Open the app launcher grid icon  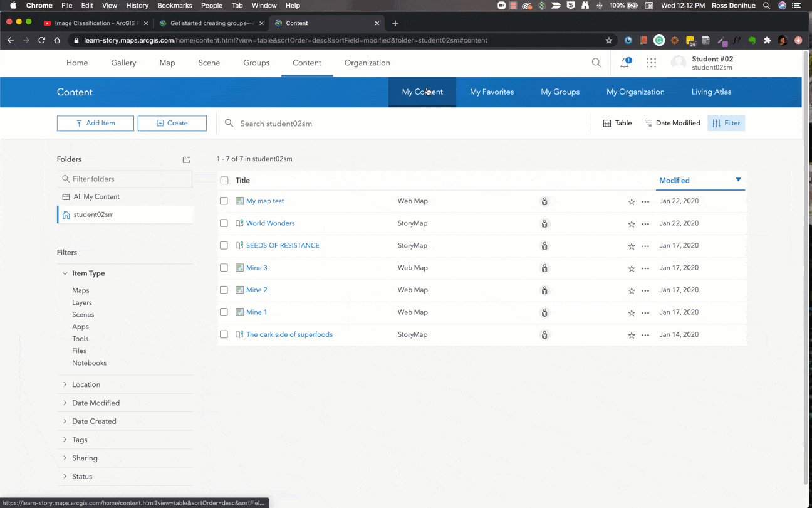(x=651, y=63)
